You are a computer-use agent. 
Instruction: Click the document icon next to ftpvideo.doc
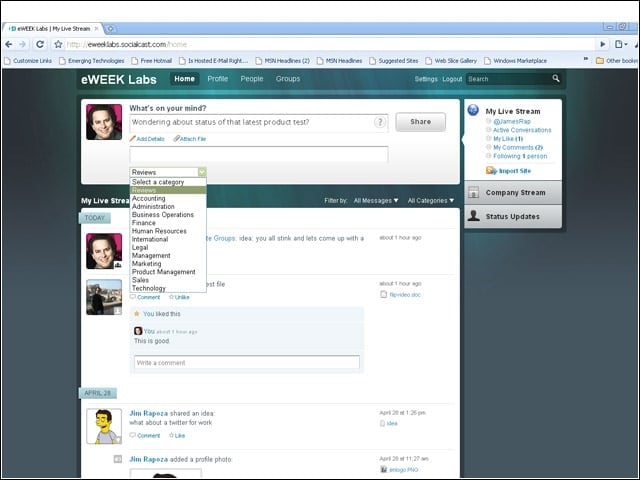pos(383,294)
